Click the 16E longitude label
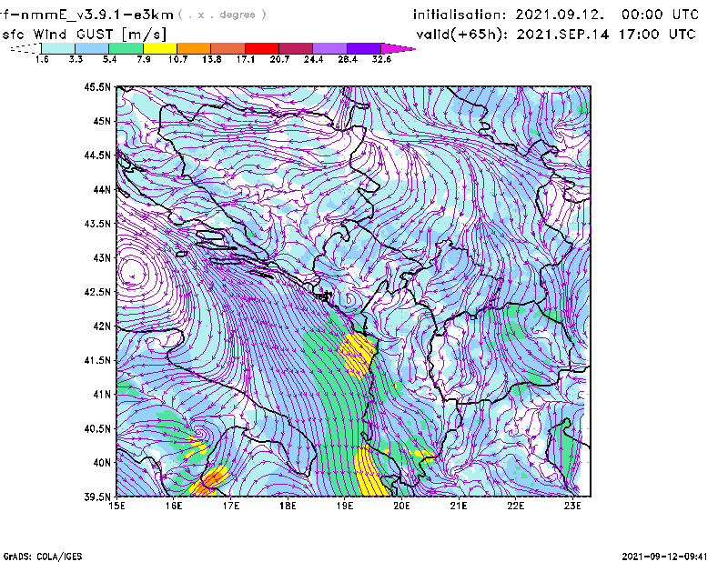The height and width of the screenshot is (562, 728). [x=174, y=506]
